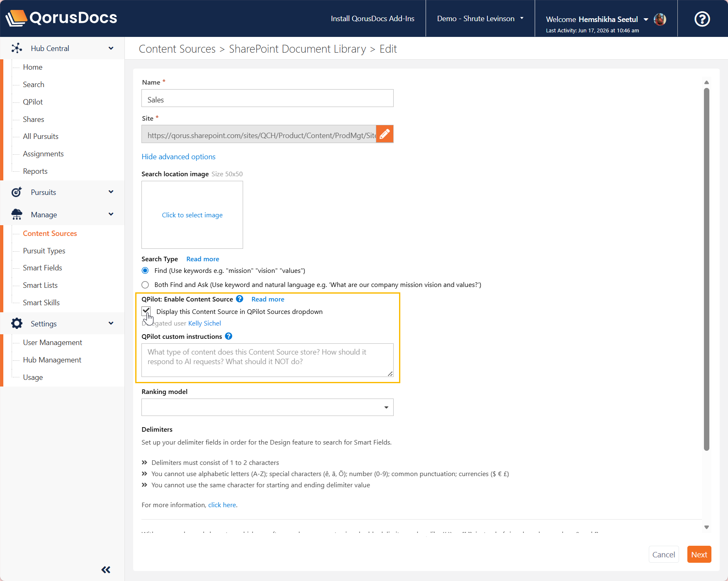Click the QorusDocs logo
Screen dimensions: 728x581
pos(61,18)
